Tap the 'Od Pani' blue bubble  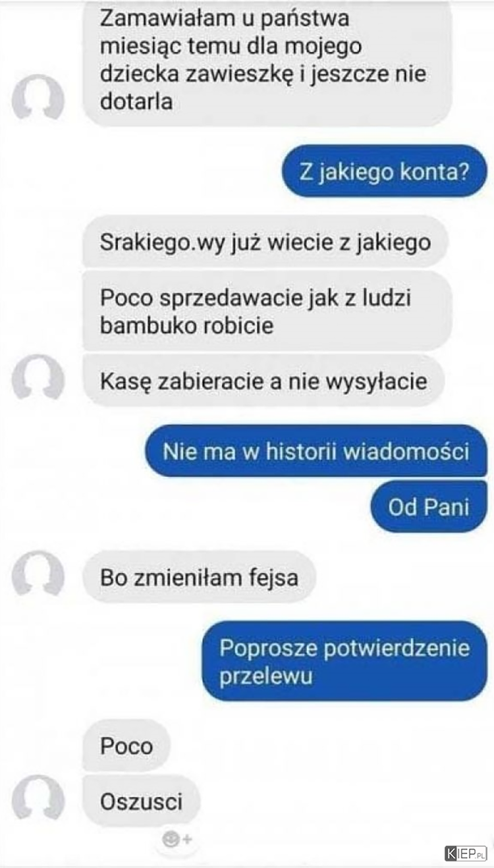point(429,506)
